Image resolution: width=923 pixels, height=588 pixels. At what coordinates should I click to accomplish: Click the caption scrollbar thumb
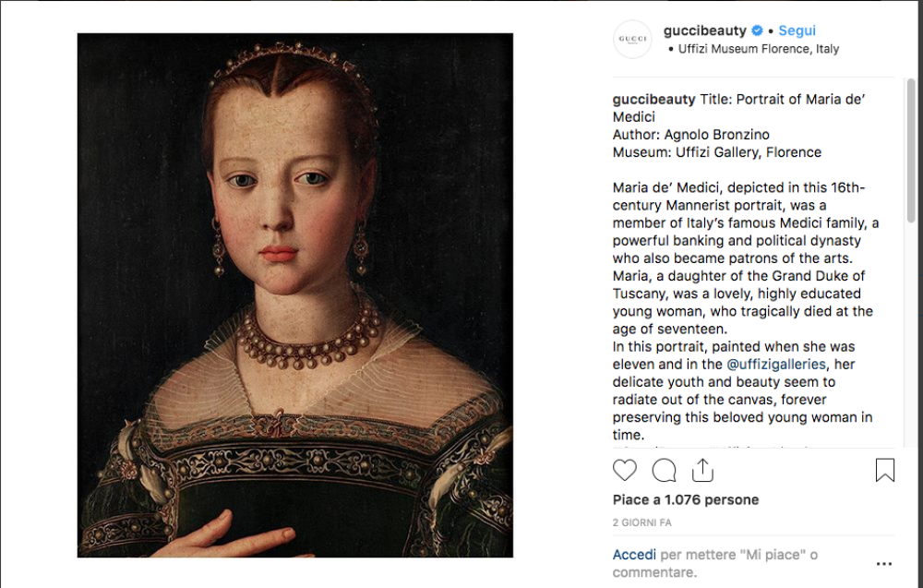click(x=911, y=148)
